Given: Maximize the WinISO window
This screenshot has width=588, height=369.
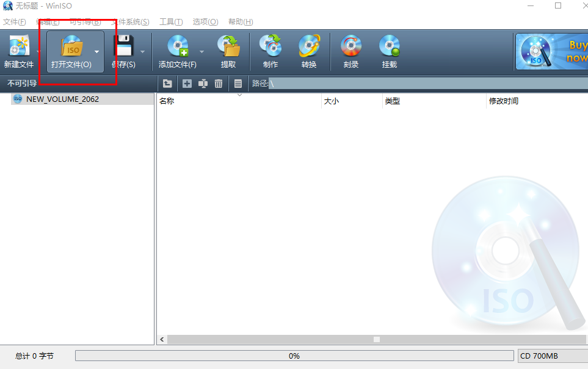Looking at the screenshot, I should coord(558,5).
